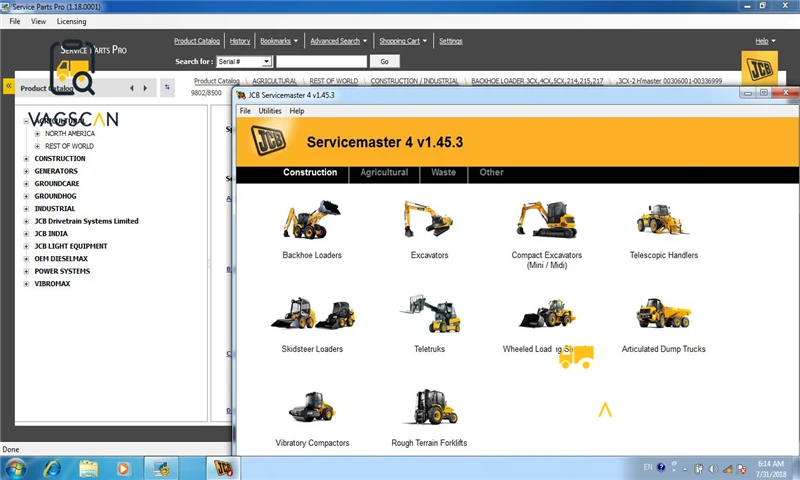Open the Advanced Search dropdown

click(x=338, y=41)
